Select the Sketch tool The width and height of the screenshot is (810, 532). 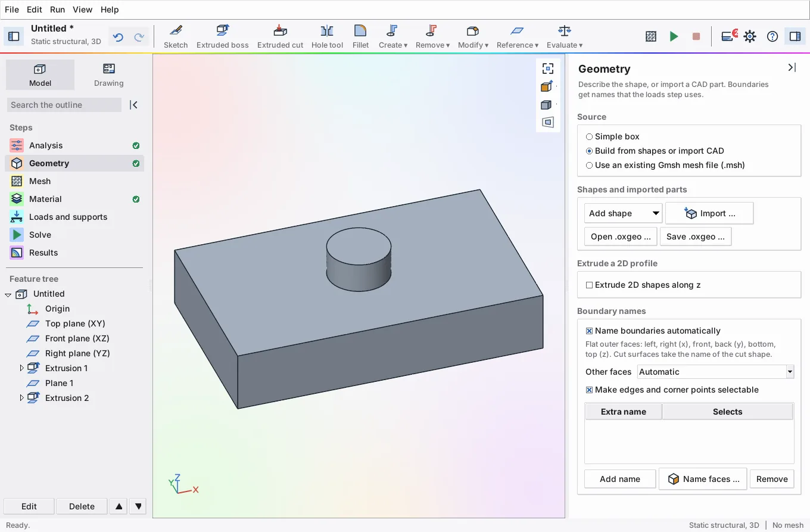click(176, 36)
